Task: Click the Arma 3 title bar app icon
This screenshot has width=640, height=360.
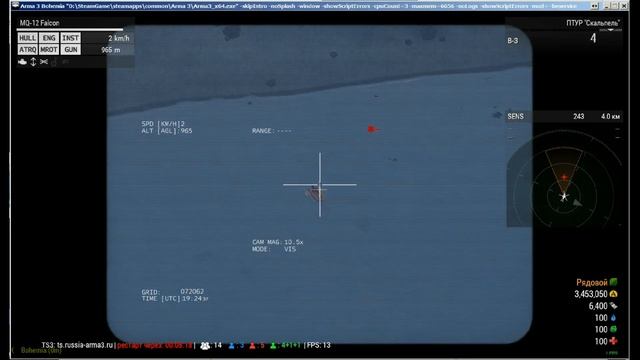Action: 16,6
